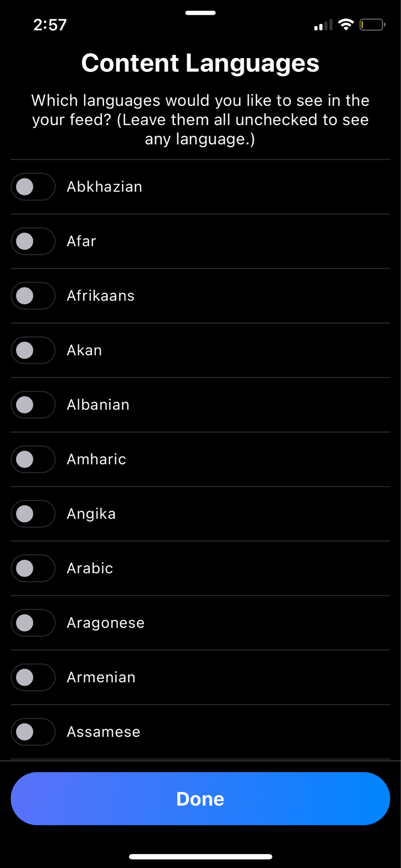
Task: Tap the battery indicator icon
Action: coord(372,25)
